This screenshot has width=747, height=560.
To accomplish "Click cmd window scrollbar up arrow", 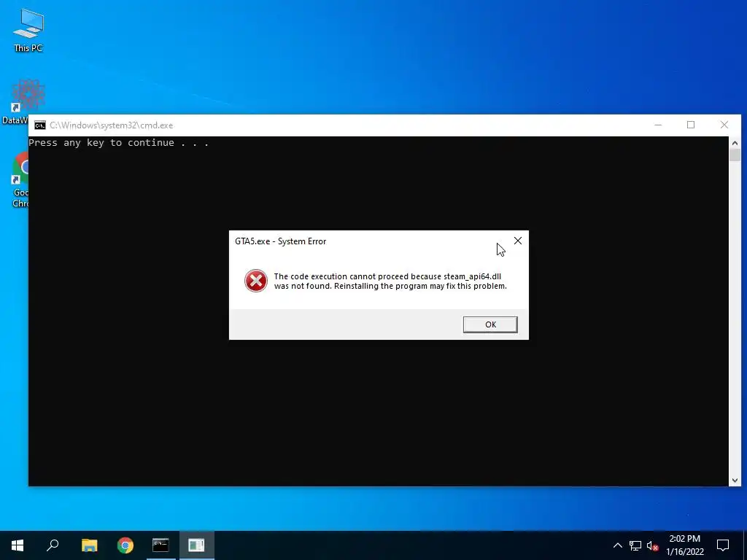I will click(735, 143).
